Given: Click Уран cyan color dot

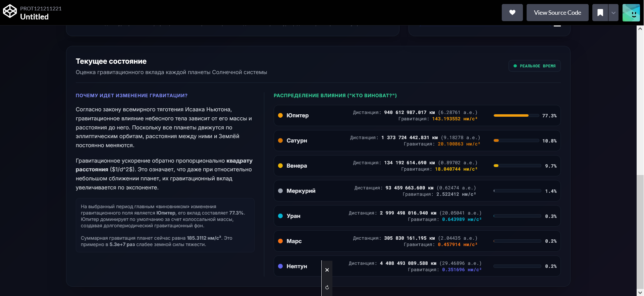Looking at the screenshot, I should pyautogui.click(x=280, y=216).
